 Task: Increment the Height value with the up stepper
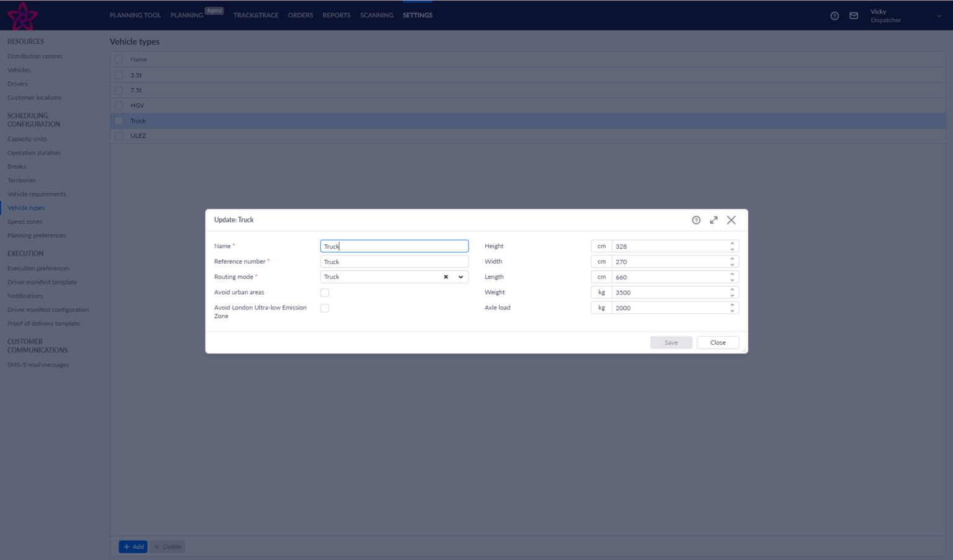(x=732, y=243)
